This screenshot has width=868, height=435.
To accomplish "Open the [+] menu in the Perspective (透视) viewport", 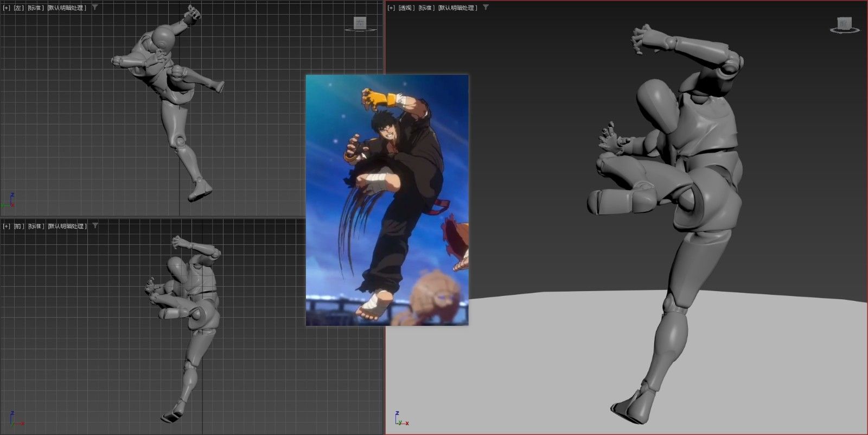I will [x=391, y=8].
